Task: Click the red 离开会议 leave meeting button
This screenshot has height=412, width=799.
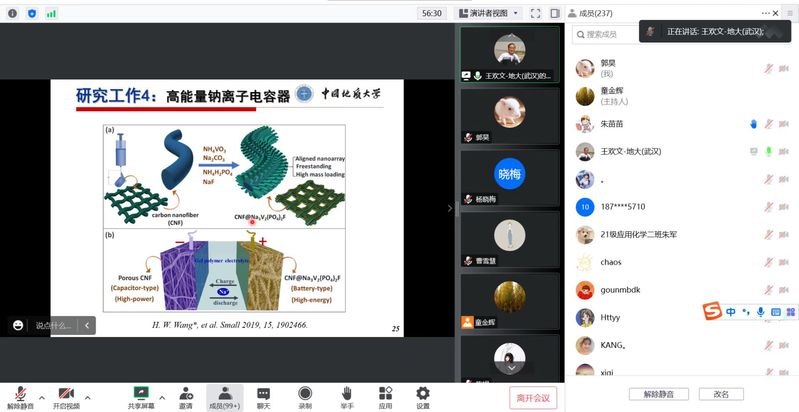Action: [533, 397]
